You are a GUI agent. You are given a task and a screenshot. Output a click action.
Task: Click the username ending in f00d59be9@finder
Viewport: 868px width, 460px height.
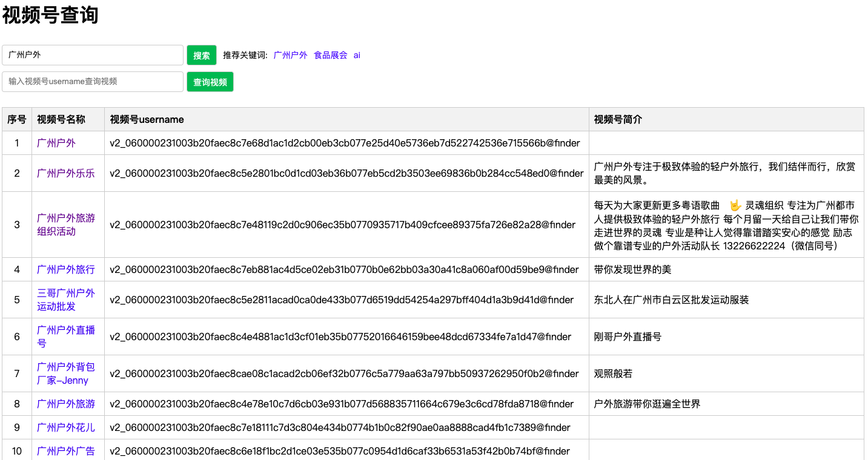[344, 269]
